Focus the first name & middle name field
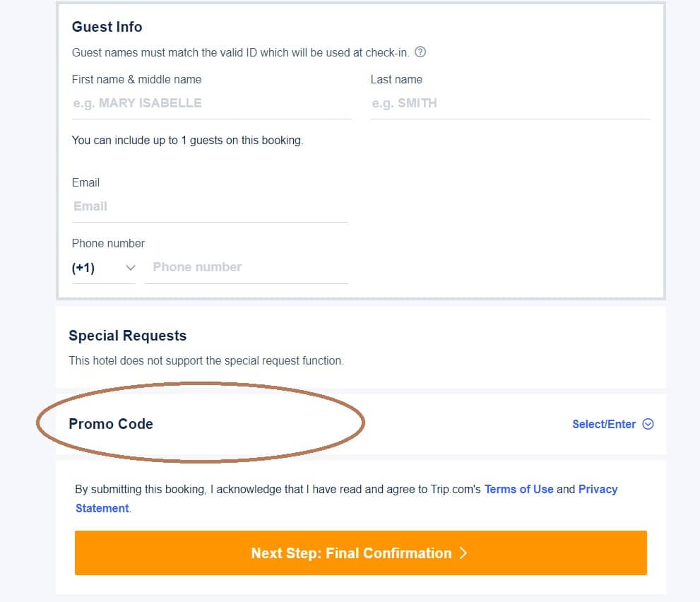Viewport: 700px width, 602px height. pos(212,104)
